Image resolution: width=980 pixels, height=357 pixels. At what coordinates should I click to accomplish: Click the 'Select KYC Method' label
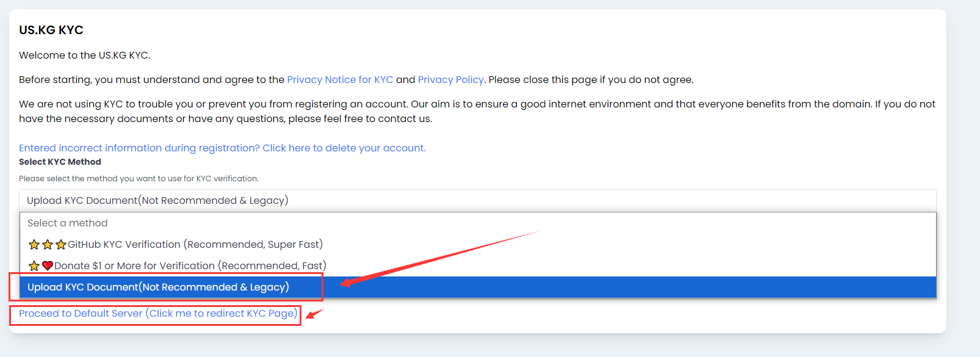[60, 162]
